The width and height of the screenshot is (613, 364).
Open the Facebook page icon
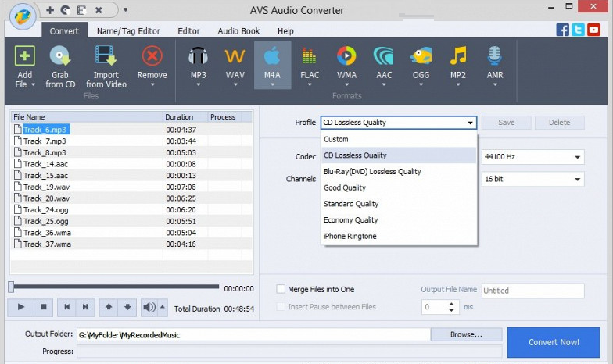(563, 30)
